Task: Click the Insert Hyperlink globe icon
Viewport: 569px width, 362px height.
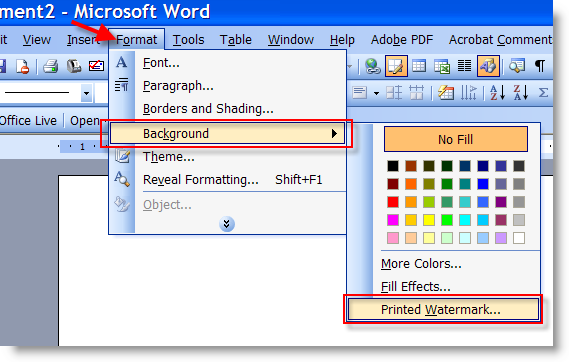Action: (x=372, y=66)
